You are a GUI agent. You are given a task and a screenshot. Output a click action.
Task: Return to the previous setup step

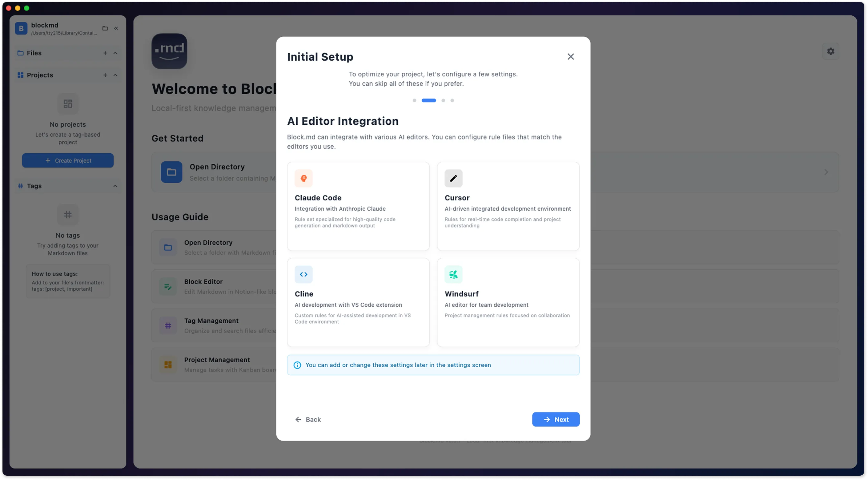[308, 419]
